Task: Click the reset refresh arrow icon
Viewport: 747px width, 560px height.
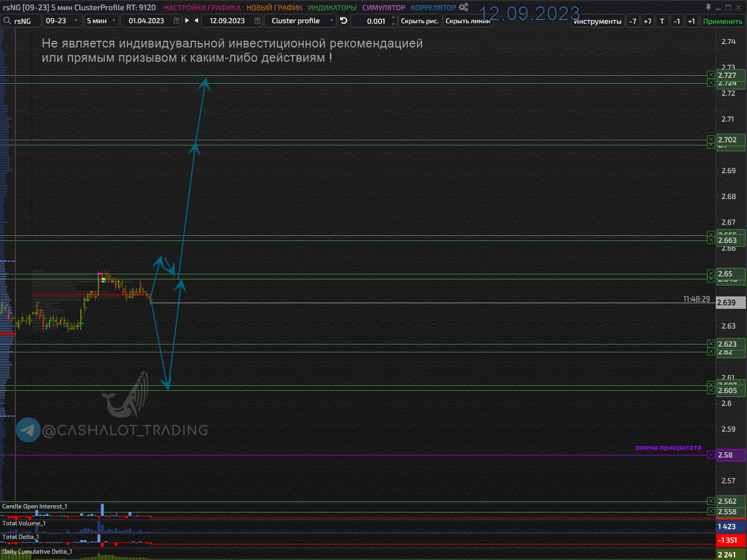Action: click(344, 20)
